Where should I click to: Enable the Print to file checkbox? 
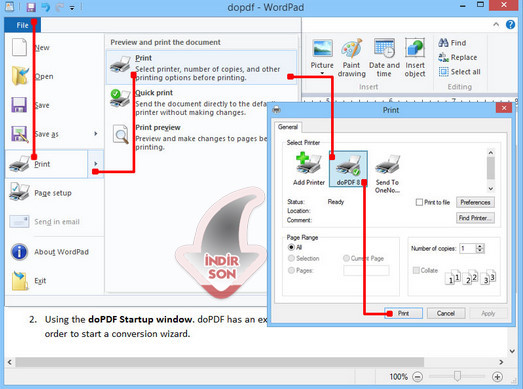[x=419, y=202]
